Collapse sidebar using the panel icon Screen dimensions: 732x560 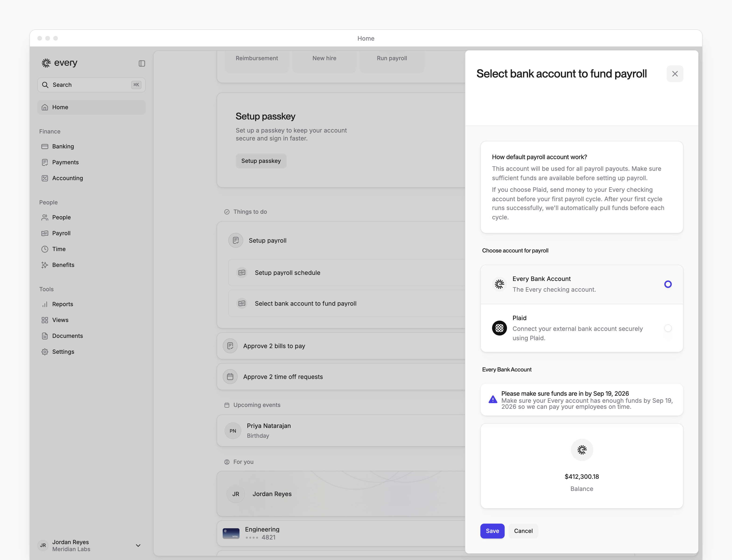tap(142, 63)
